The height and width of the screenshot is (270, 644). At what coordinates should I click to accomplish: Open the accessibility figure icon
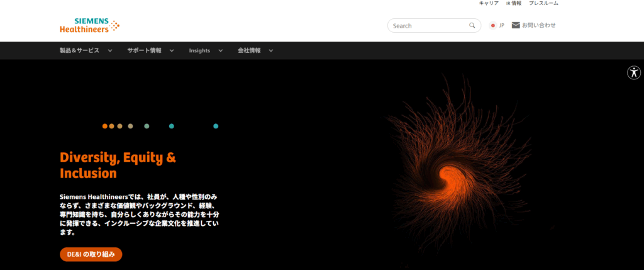click(634, 72)
